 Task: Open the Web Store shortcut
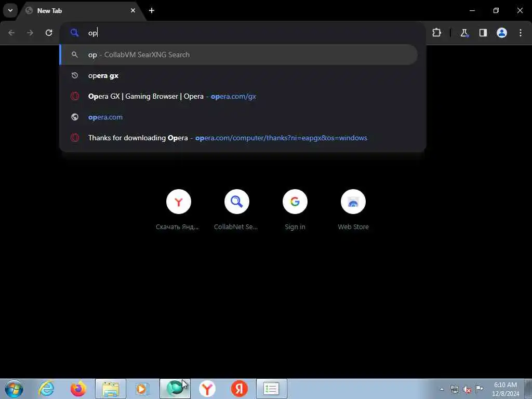(353, 210)
